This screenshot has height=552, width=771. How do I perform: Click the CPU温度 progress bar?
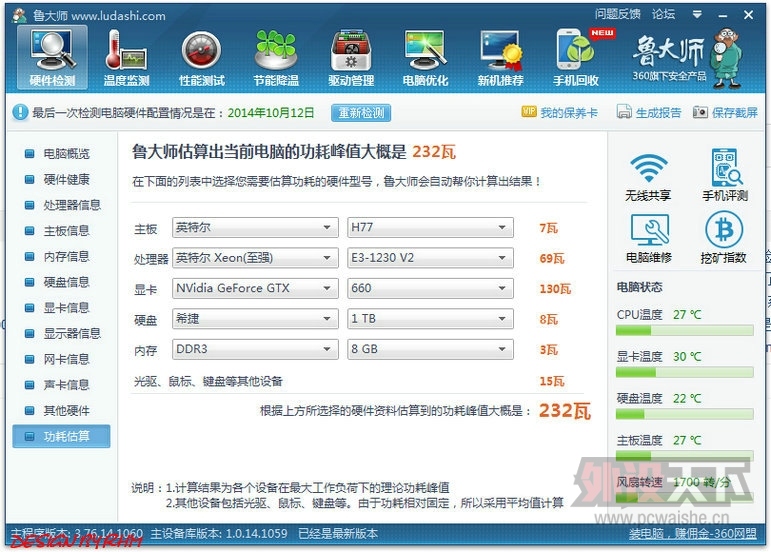(684, 330)
